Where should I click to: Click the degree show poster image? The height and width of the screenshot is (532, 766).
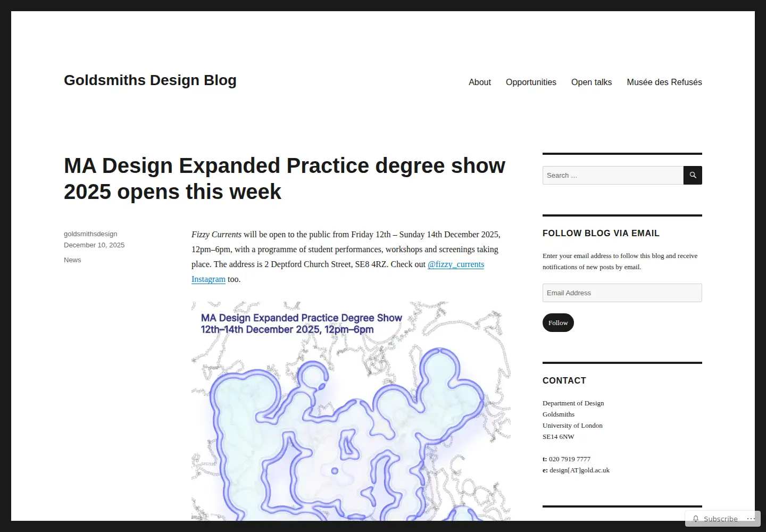click(x=351, y=411)
